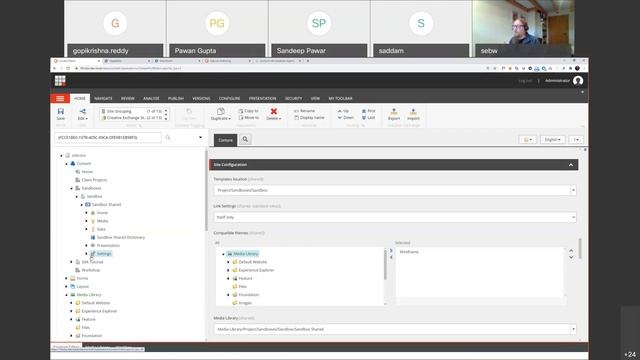Expand the Media node under Sandbox Shared

pyautogui.click(x=87, y=221)
